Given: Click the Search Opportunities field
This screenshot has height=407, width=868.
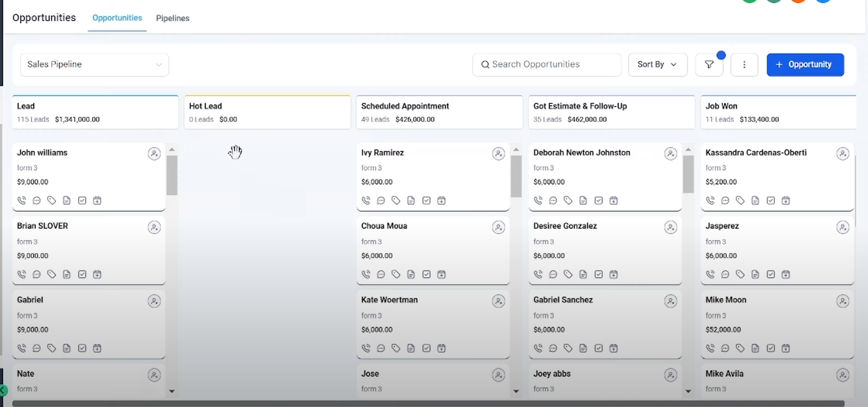Looking at the screenshot, I should 546,65.
